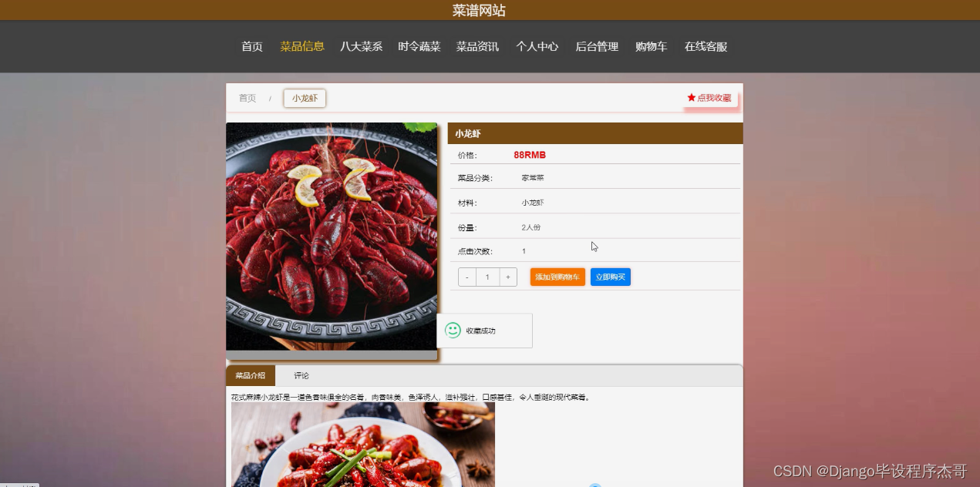Click the 2人份 portion value
Viewport: 980px width, 487px height.
[531, 227]
